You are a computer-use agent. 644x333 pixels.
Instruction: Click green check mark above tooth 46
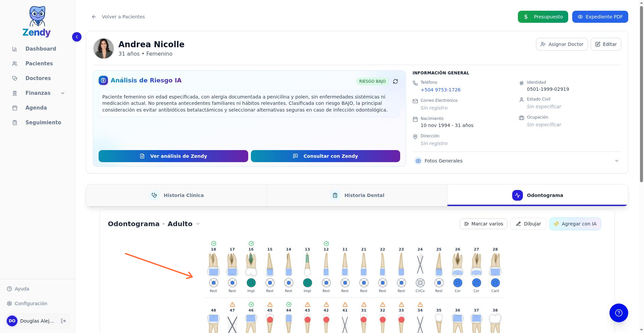point(251,305)
